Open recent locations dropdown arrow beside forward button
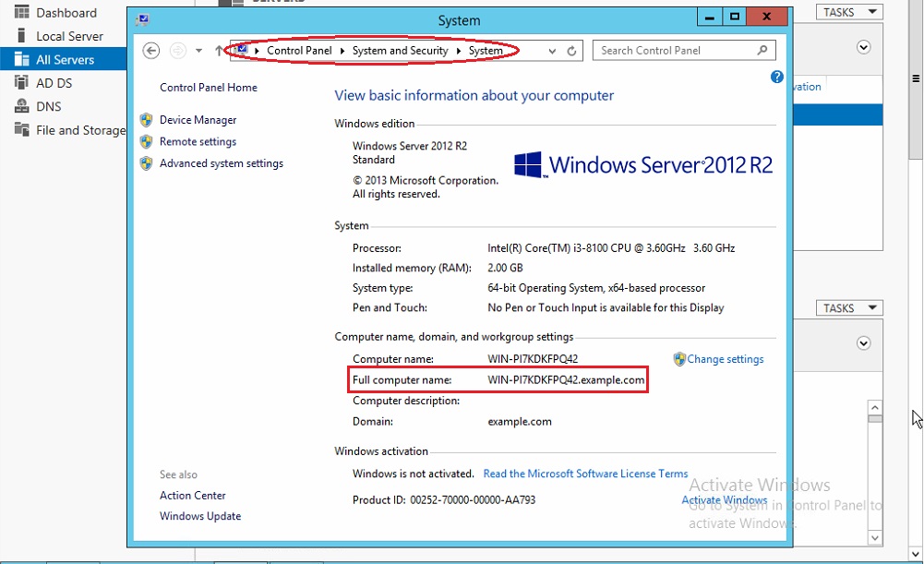This screenshot has width=924, height=564. [199, 51]
